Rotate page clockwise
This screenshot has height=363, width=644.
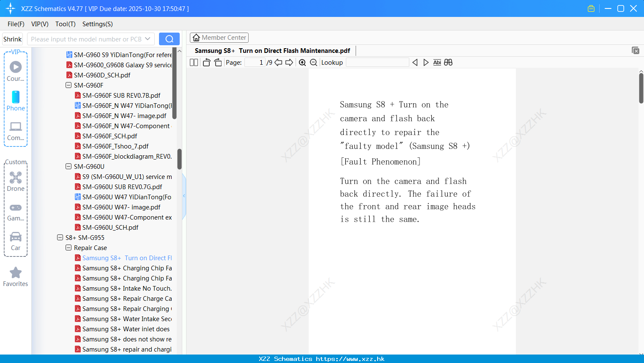218,63
